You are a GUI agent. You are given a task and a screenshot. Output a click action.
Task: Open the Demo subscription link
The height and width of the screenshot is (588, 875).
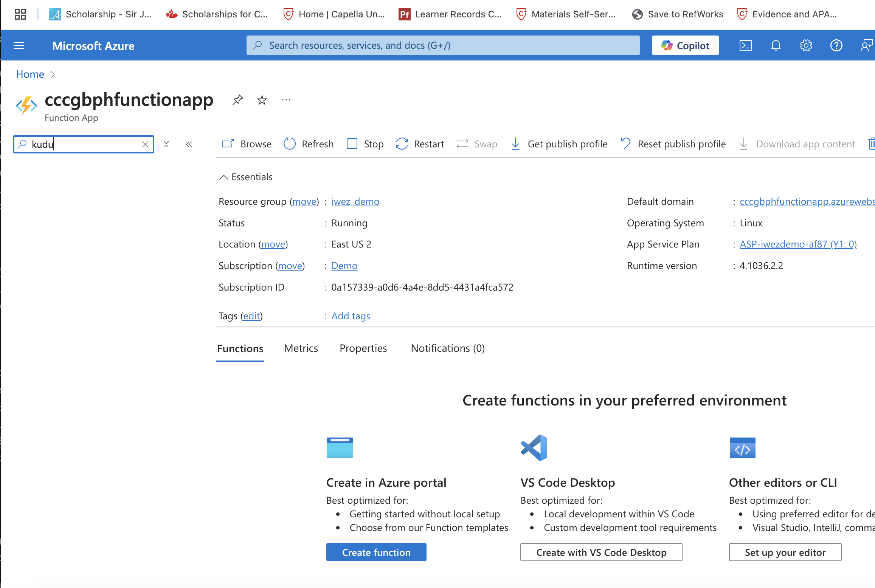344,266
